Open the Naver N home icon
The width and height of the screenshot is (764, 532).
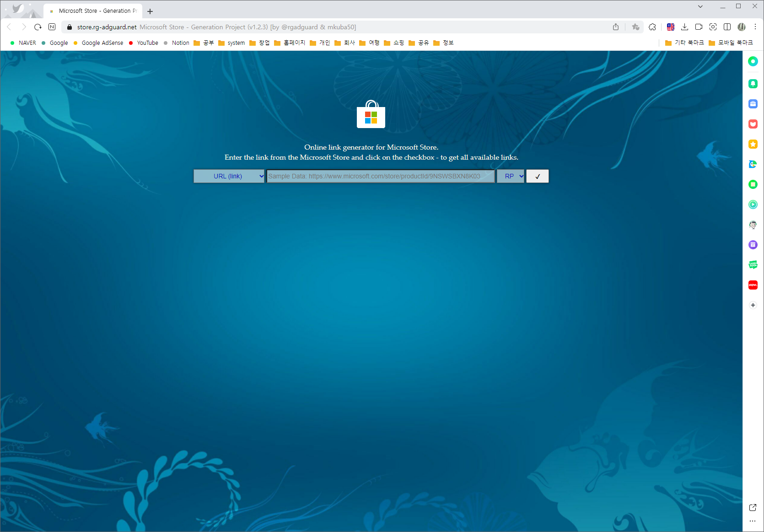pyautogui.click(x=52, y=27)
